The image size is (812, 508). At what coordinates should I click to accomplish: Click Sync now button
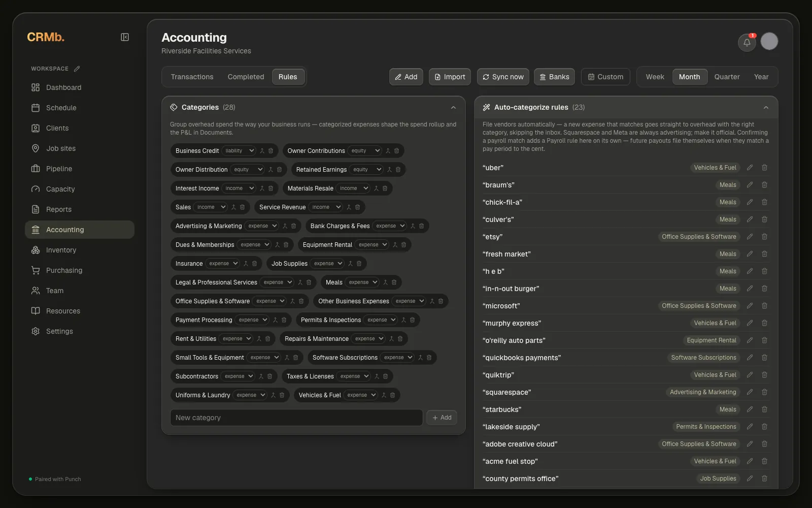[503, 77]
